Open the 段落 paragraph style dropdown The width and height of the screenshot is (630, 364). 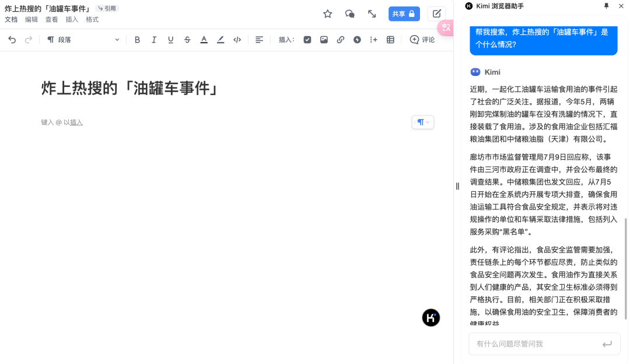point(83,40)
